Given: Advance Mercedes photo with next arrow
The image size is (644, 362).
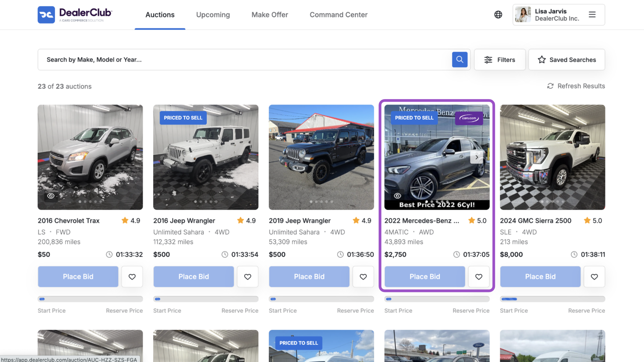Looking at the screenshot, I should pyautogui.click(x=476, y=157).
